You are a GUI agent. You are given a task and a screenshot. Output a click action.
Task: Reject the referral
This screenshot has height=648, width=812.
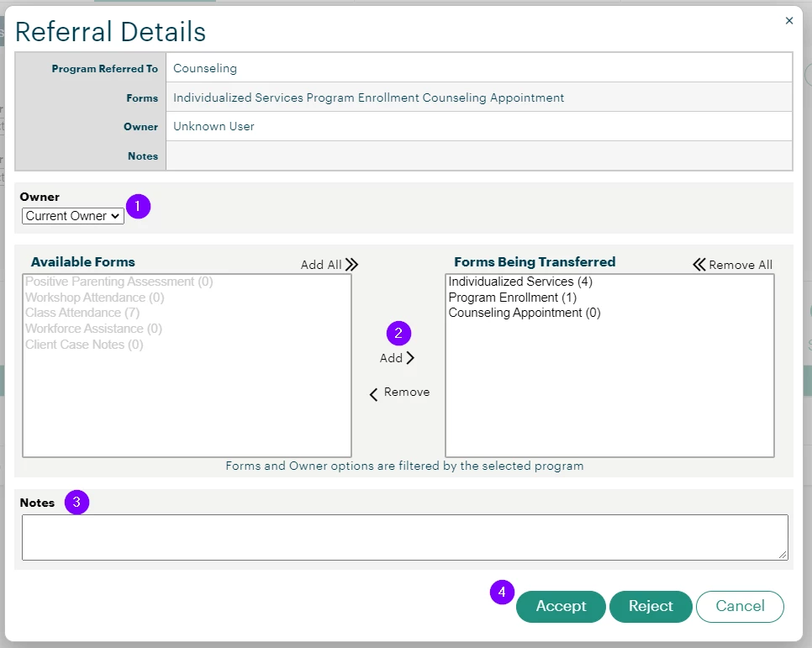[651, 606]
